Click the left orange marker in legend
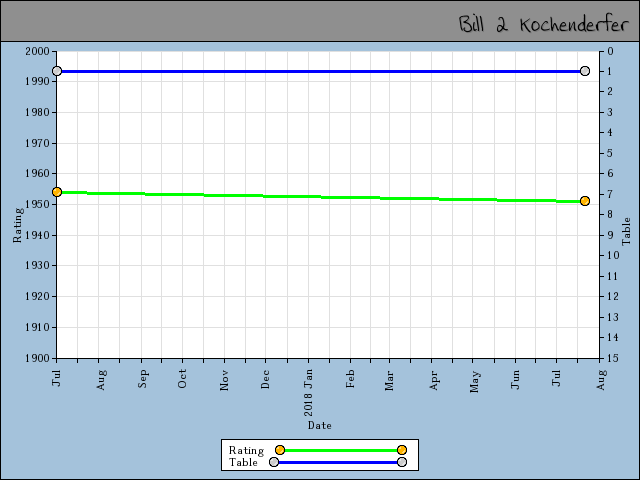 pyautogui.click(x=280, y=450)
